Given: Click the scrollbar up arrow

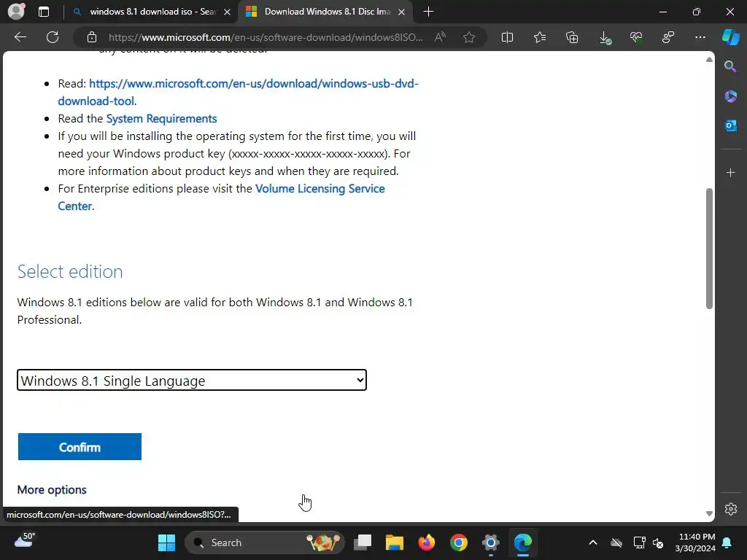Looking at the screenshot, I should point(709,60).
